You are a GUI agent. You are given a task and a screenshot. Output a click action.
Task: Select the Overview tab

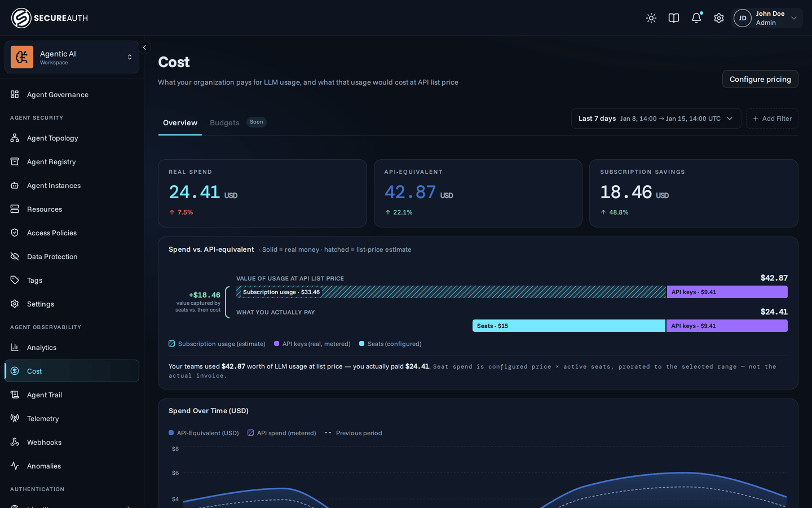pos(180,122)
